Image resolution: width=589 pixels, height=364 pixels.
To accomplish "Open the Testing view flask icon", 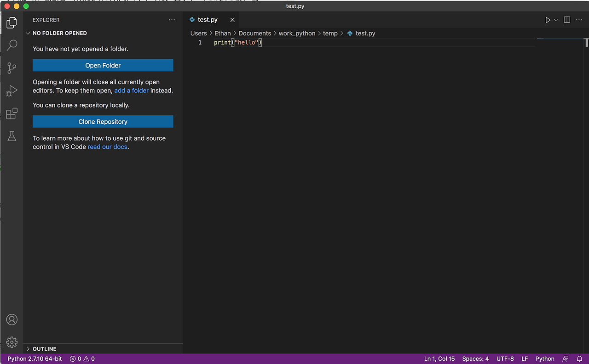I will [12, 136].
